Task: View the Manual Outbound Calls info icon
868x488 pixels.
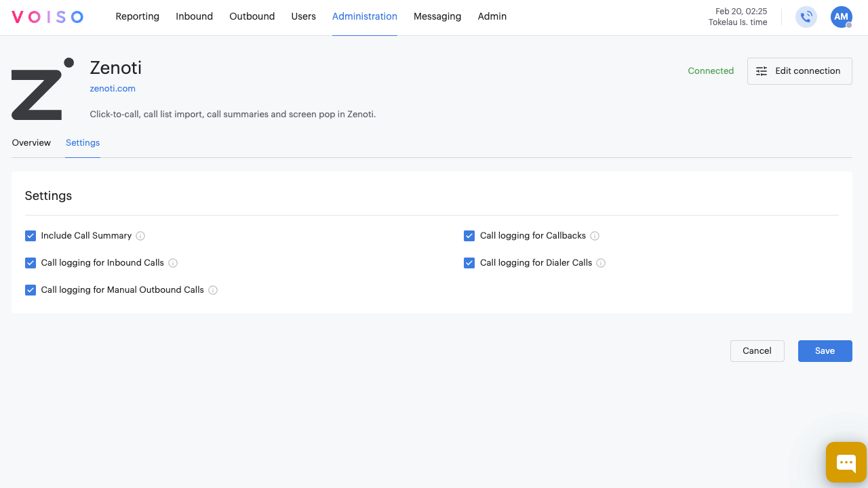Action: tap(213, 289)
